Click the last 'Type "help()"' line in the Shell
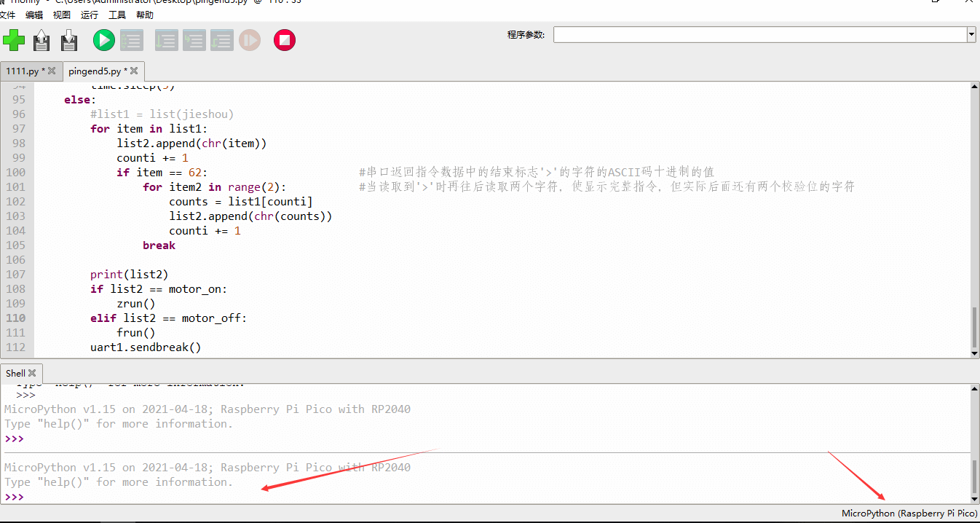Screen dimensions: 980x523 click(119, 482)
